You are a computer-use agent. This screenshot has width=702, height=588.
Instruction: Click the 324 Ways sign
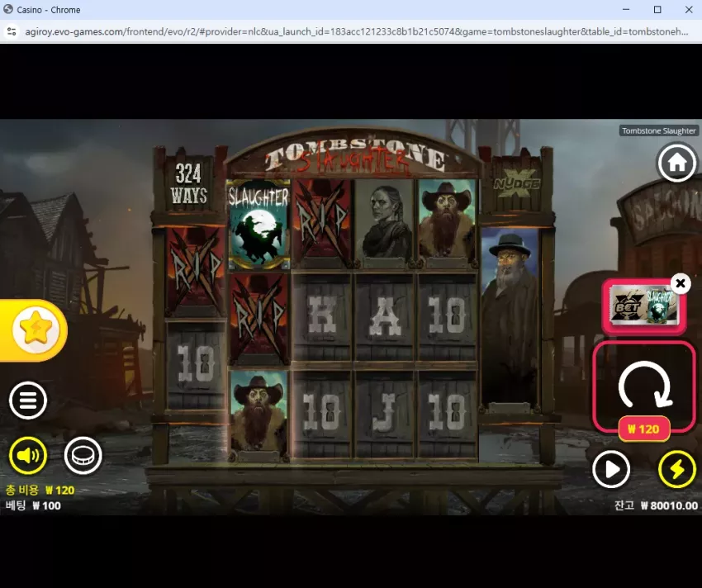(x=188, y=183)
